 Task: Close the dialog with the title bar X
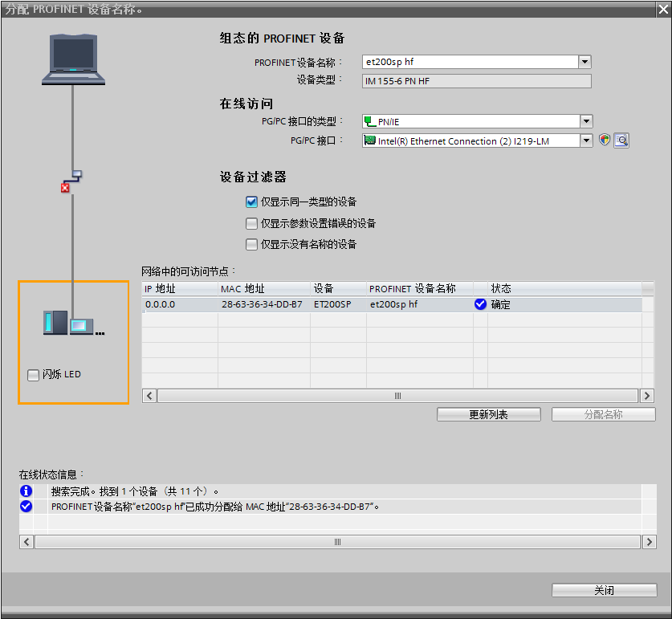click(x=663, y=10)
